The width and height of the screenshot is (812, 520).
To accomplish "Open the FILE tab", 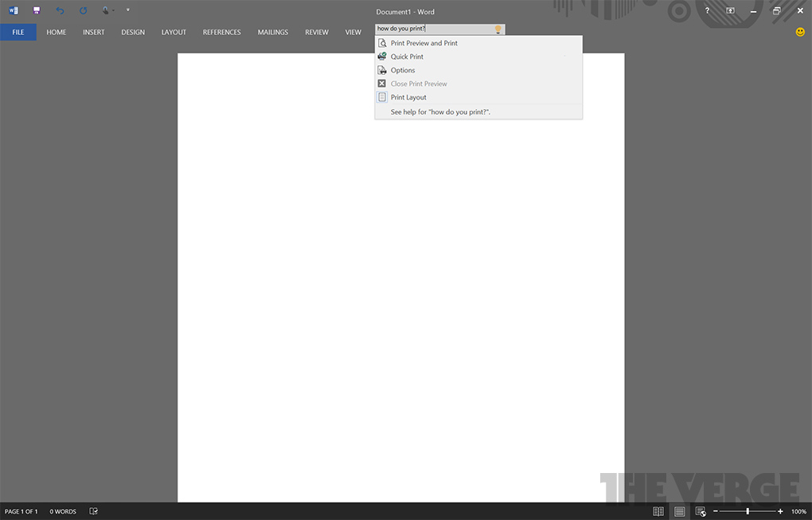I will 18,33.
